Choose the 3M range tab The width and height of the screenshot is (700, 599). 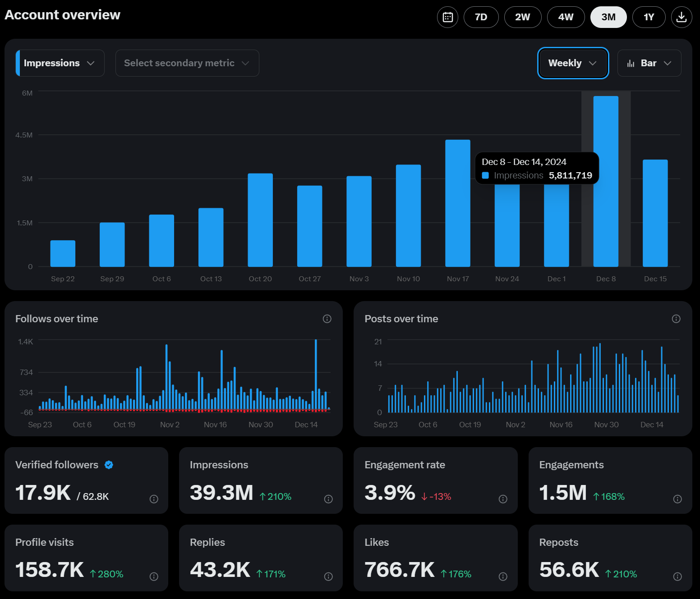[x=608, y=17]
